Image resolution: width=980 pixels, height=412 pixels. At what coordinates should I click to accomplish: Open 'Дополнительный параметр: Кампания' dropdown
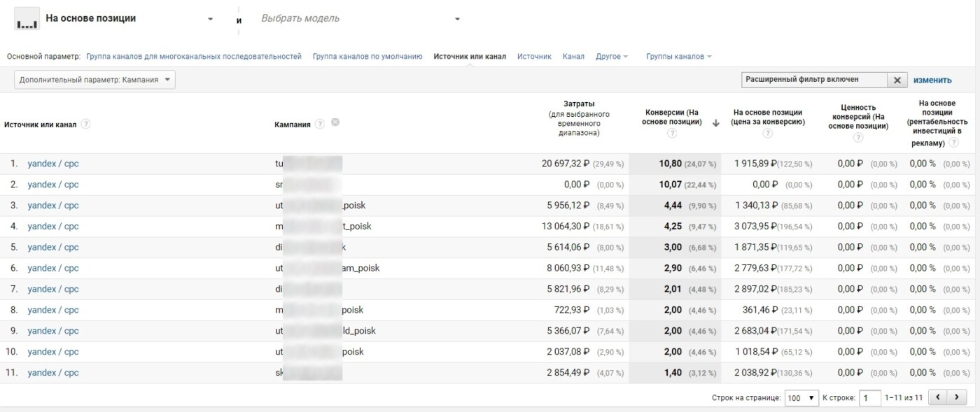94,80
